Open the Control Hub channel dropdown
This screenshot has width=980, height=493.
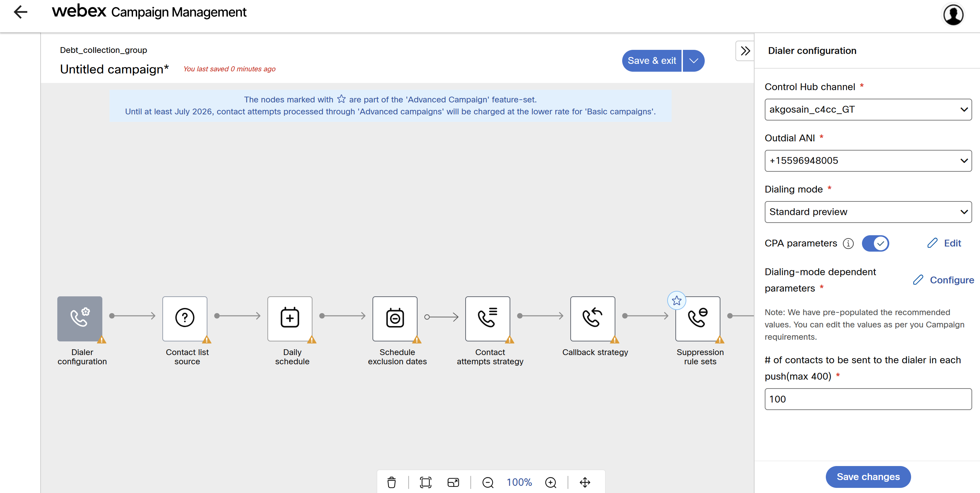tap(868, 110)
